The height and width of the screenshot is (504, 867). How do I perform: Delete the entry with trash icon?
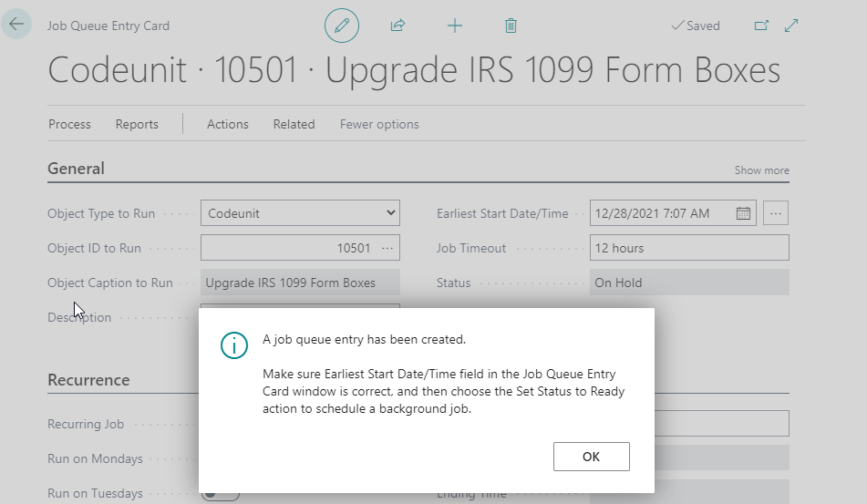(511, 26)
